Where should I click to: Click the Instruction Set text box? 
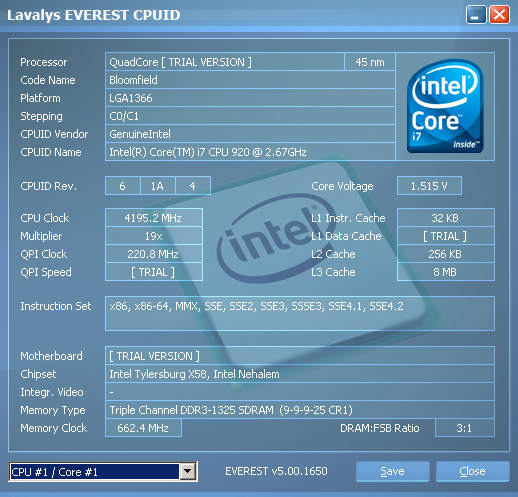pyautogui.click(x=300, y=313)
